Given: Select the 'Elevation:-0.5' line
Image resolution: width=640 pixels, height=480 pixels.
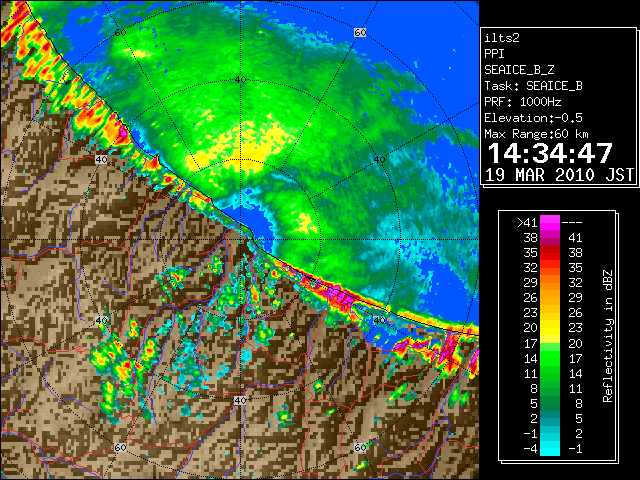Looking at the screenshot, I should click(x=533, y=118).
